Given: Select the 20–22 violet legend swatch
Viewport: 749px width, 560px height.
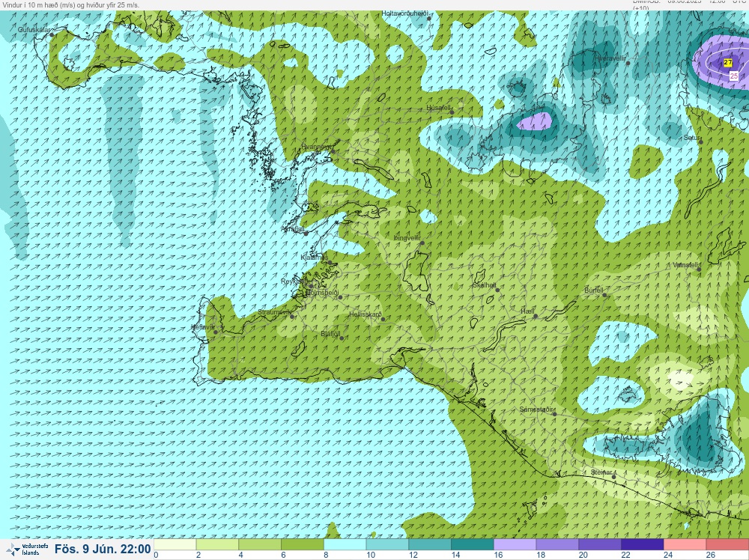Looking at the screenshot, I should (600, 545).
